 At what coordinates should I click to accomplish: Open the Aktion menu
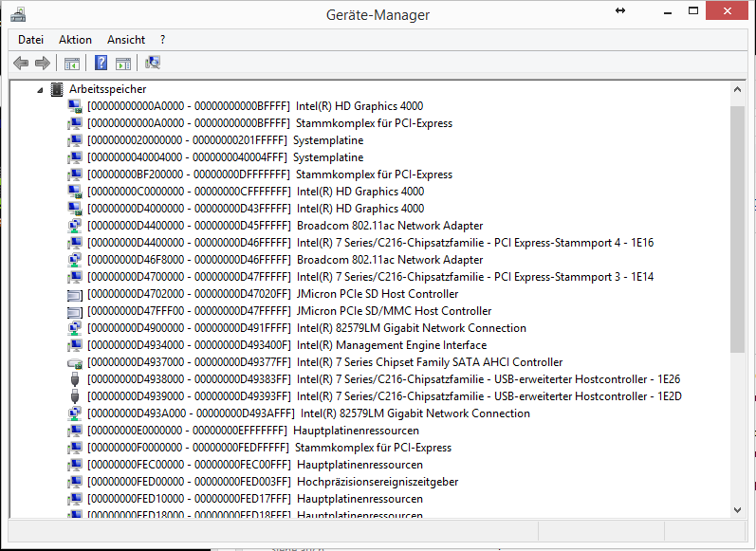75,40
